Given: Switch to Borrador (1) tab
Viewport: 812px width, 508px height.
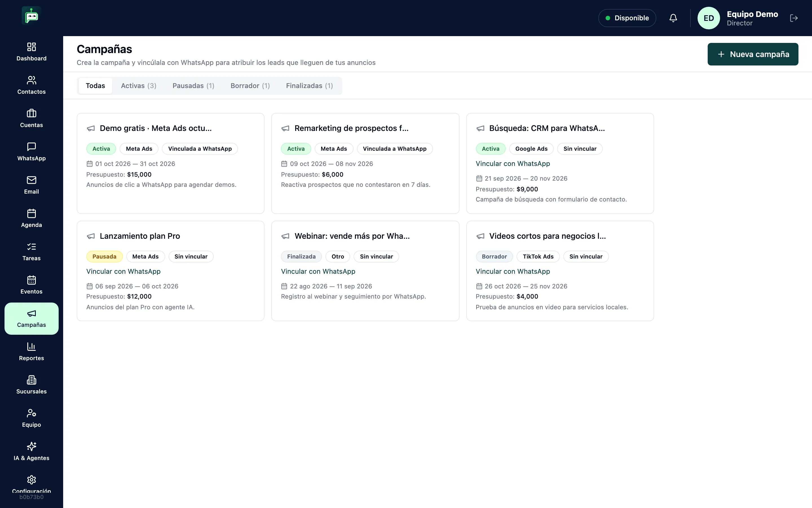Looking at the screenshot, I should 250,86.
